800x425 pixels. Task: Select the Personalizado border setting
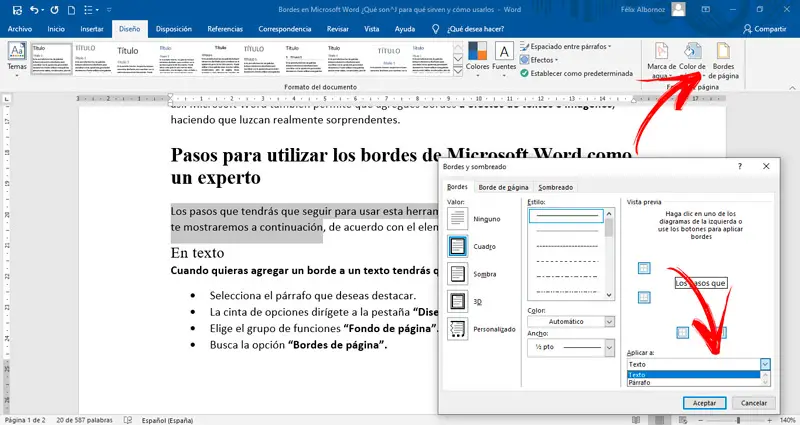[457, 329]
